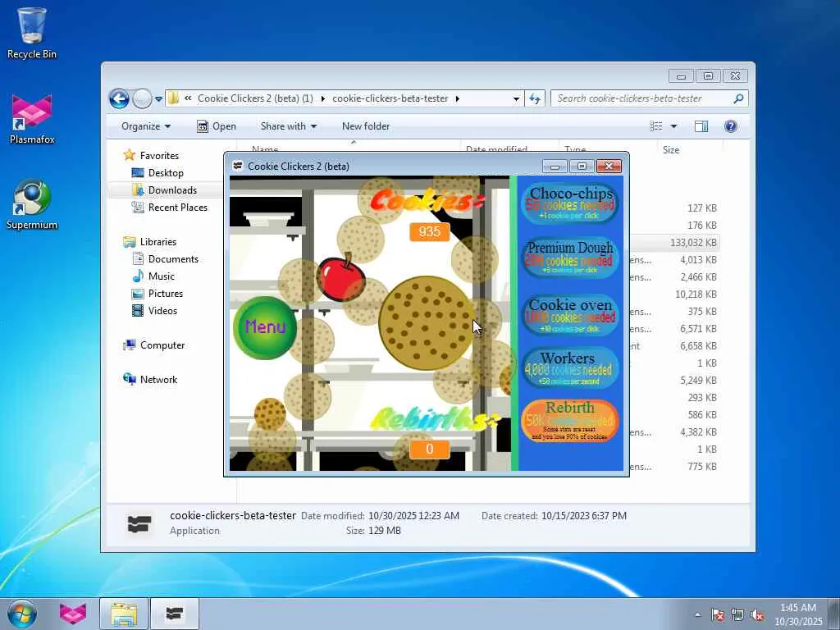The width and height of the screenshot is (840, 630).
Task: Open Action Center flag tray icon
Action: [x=717, y=615]
